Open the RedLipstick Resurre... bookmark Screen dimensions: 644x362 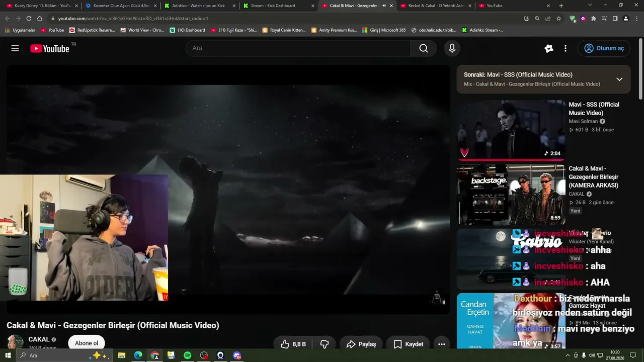(x=92, y=30)
